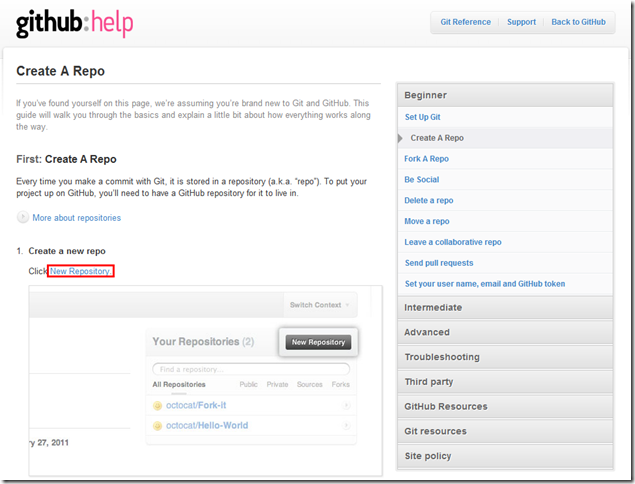Open Set your user name, email and GitHub token
Viewport: 635px width, 484px height.
pyautogui.click(x=485, y=284)
